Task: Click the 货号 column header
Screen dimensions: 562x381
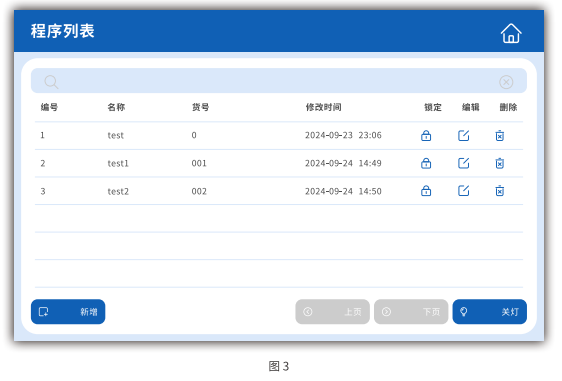Action: [x=200, y=107]
